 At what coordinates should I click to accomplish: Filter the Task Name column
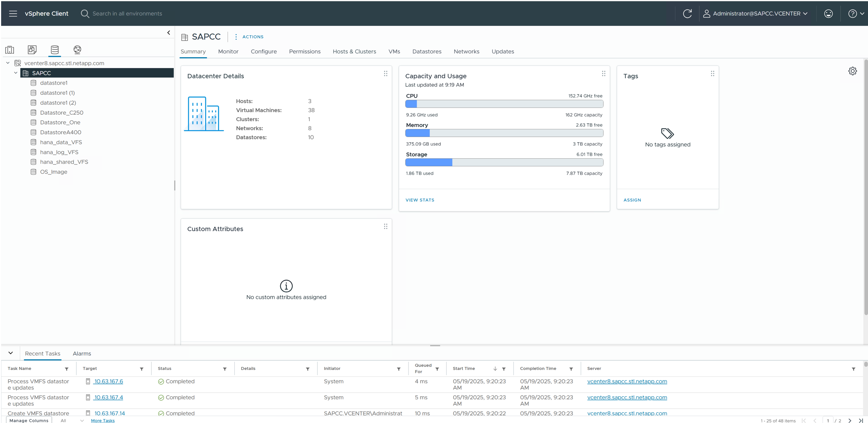(x=67, y=369)
